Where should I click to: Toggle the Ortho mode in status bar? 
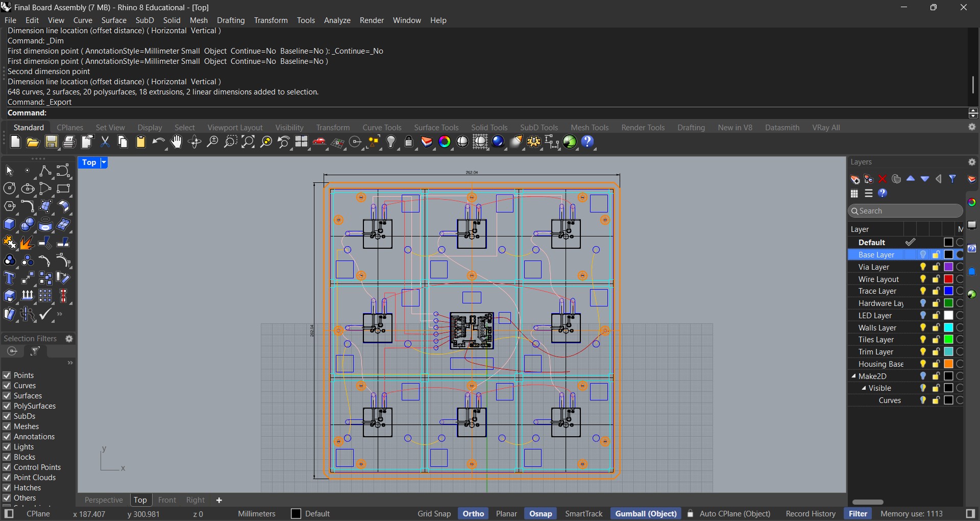473,513
